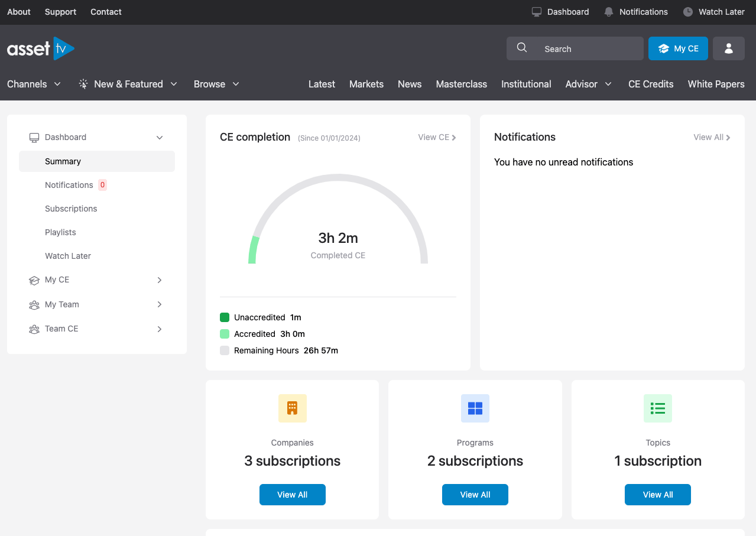Click the search magnifier icon
Image resolution: width=756 pixels, height=536 pixels.
pos(522,48)
